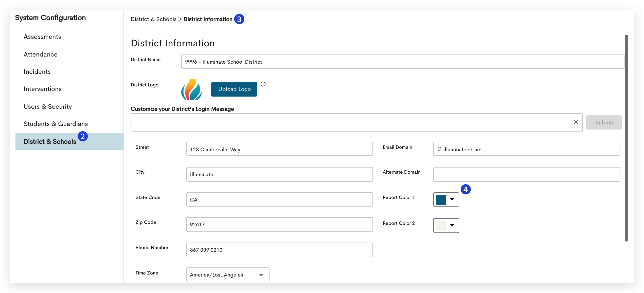Viewport: 644px width, 293px height.
Task: Open Report Color 2 picker dropdown
Action: pos(452,225)
